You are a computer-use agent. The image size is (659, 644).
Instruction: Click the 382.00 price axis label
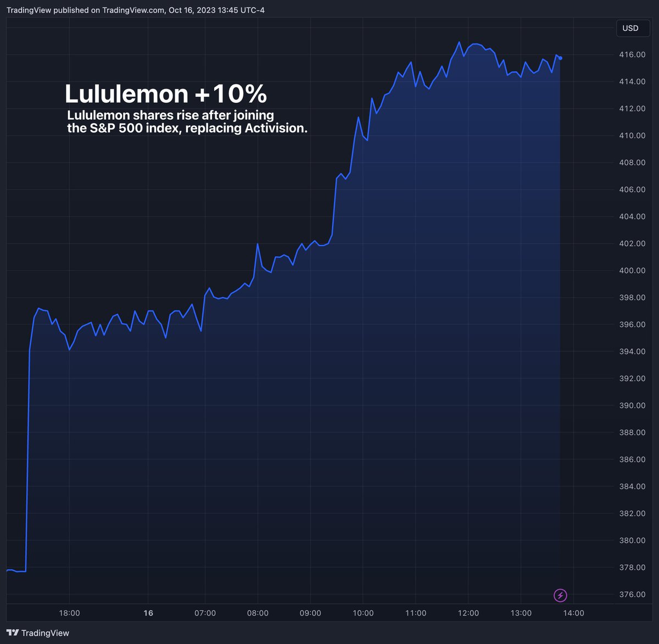pyautogui.click(x=633, y=513)
